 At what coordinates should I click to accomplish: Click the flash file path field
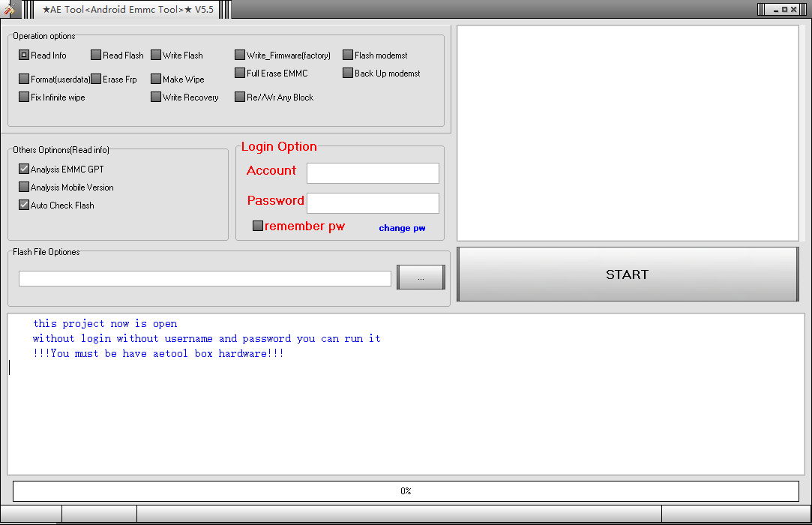click(205, 278)
